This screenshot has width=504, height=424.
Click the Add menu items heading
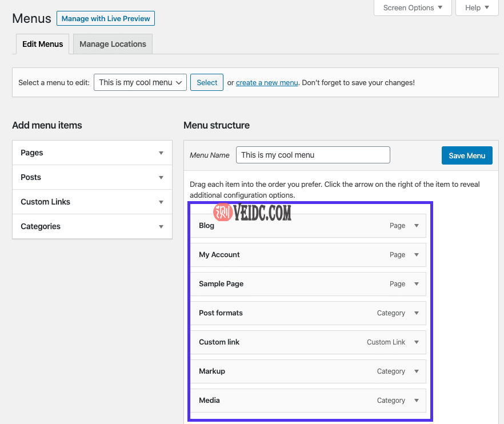pyautogui.click(x=47, y=125)
